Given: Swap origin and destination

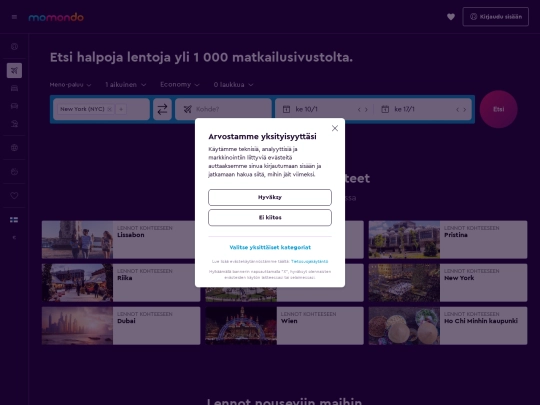Looking at the screenshot, I should (162, 109).
